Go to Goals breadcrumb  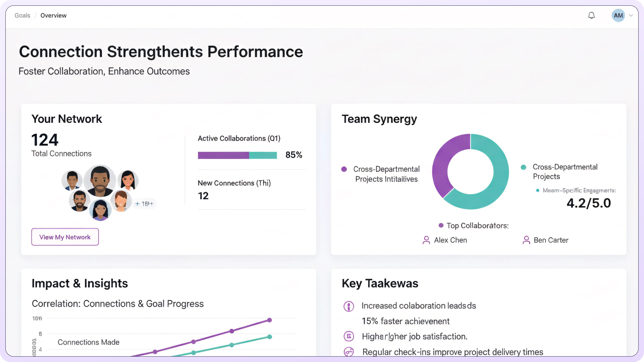22,15
